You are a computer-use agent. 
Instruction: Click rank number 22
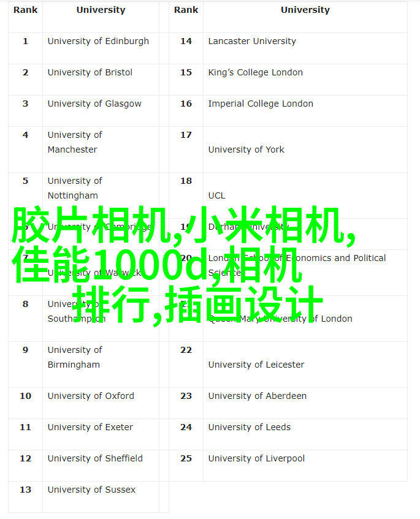(186, 350)
